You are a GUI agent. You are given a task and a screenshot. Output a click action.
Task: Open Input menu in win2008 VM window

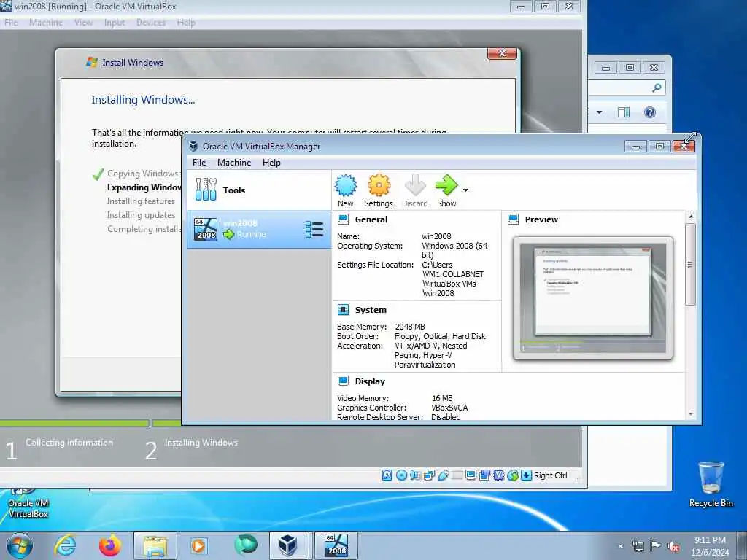coord(115,23)
